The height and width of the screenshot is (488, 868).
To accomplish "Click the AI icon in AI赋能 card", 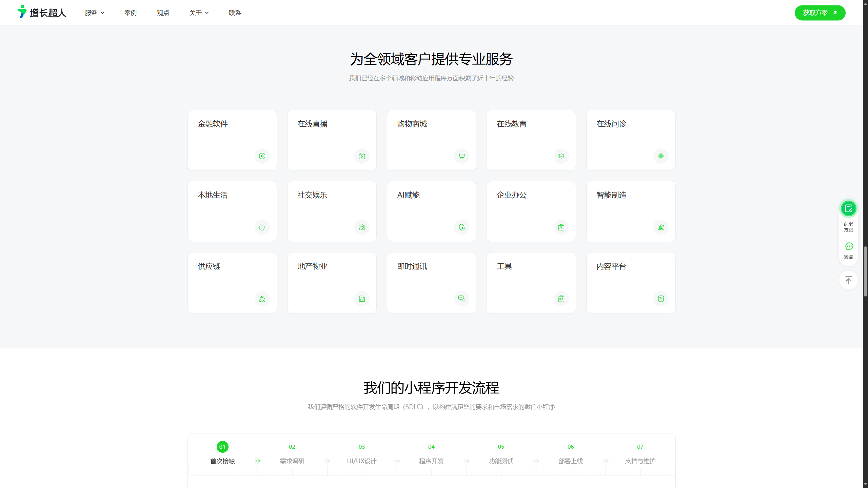I will (x=461, y=227).
